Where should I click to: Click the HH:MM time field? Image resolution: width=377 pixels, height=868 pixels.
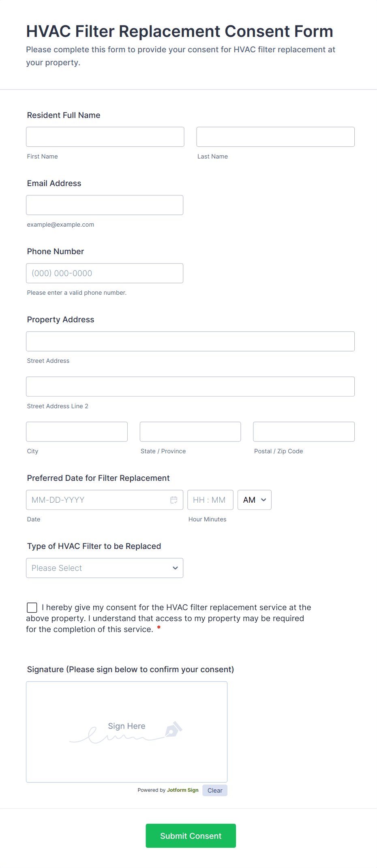pyautogui.click(x=210, y=500)
